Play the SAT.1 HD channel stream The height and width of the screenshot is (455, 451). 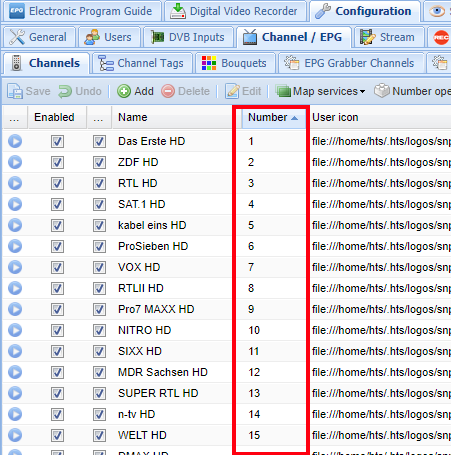[15, 204]
